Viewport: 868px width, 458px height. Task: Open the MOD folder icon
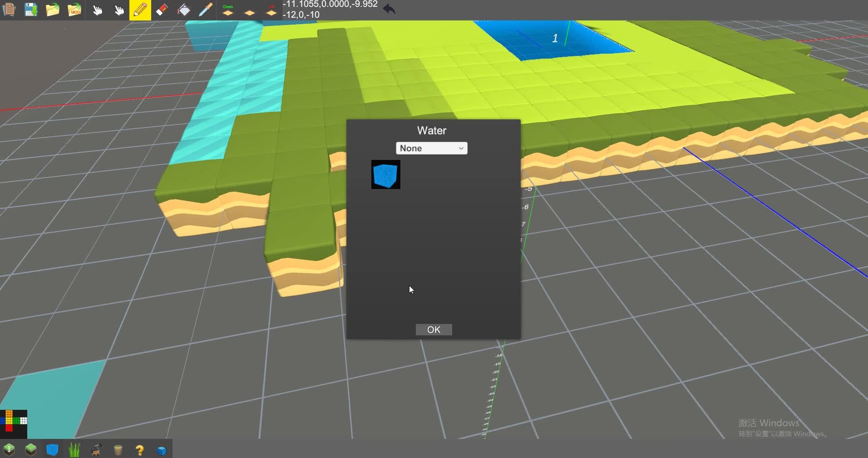(74, 10)
